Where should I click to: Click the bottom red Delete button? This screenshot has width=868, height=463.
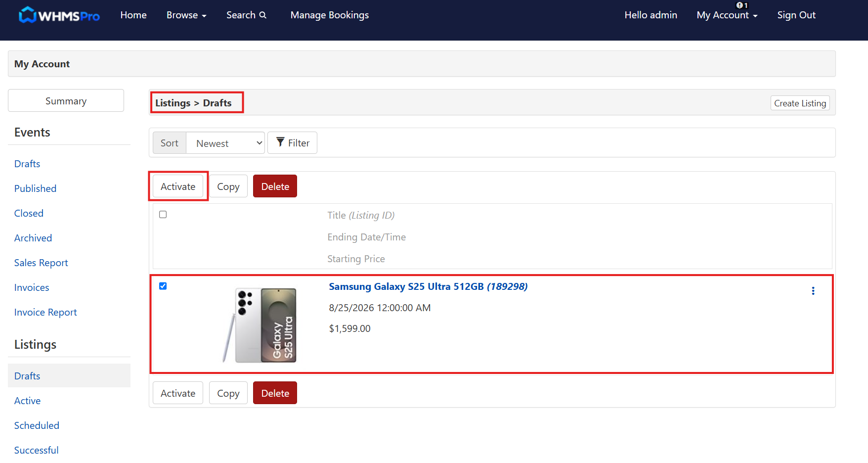coord(275,393)
